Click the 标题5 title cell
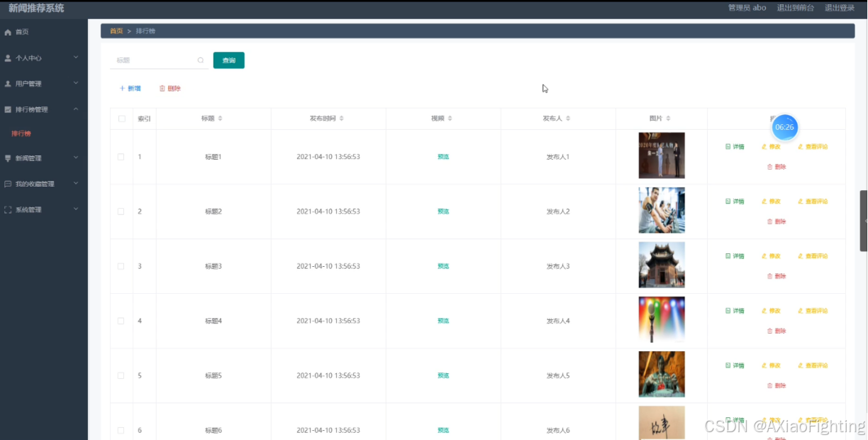 213,375
